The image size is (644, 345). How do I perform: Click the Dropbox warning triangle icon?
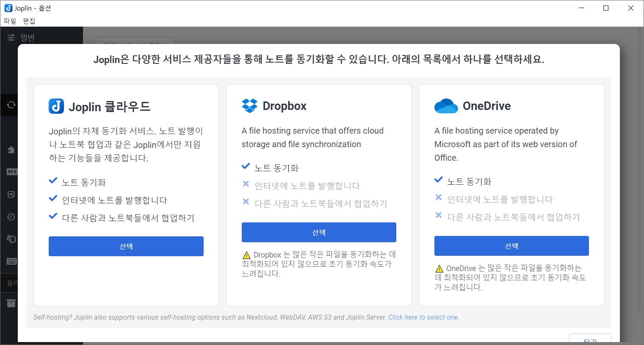tap(246, 255)
